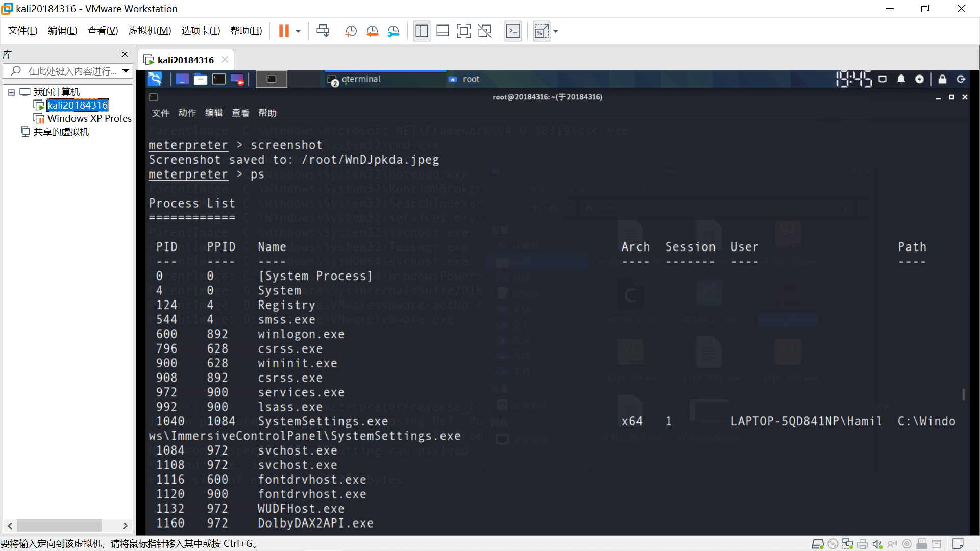The image size is (980, 551).
Task: Select kali20184316 tab
Action: pos(185,60)
